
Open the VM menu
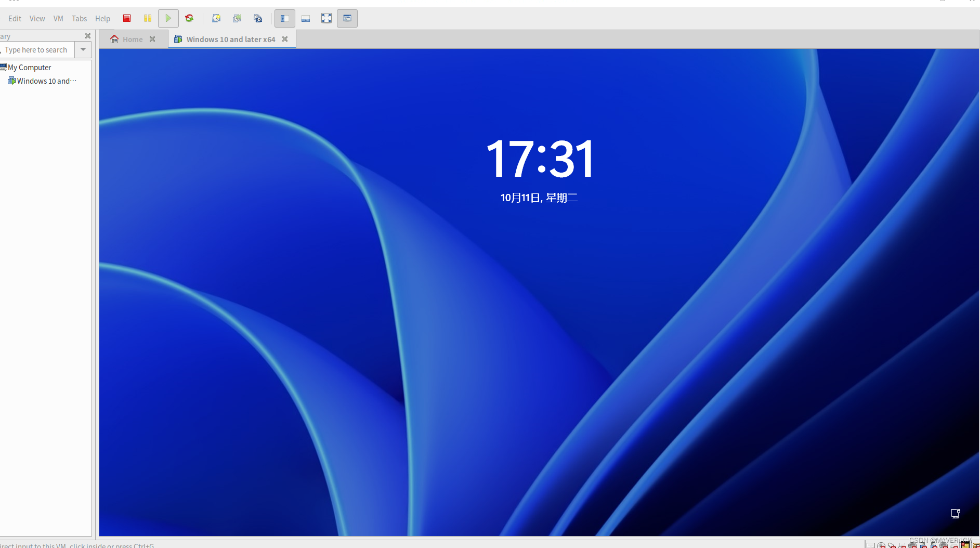(x=58, y=19)
